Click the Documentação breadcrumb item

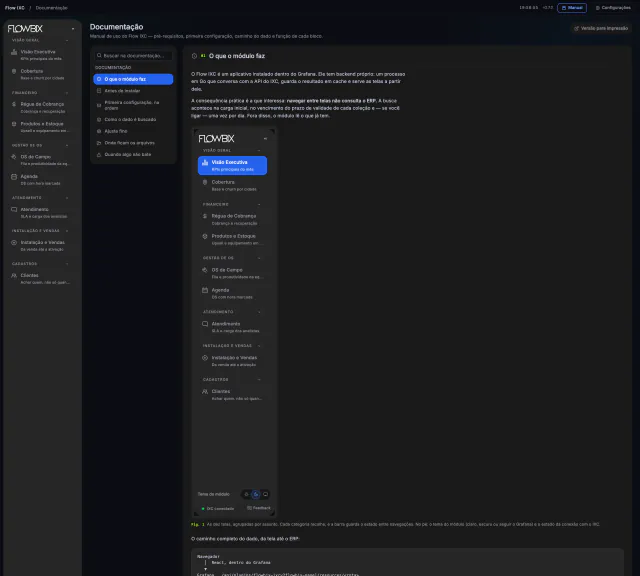tap(51, 8)
